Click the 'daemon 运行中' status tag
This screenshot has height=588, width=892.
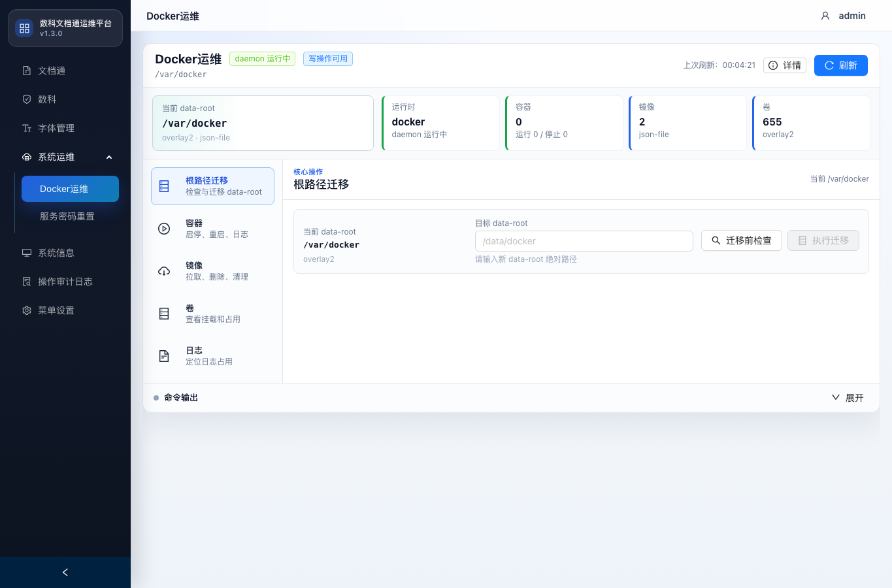262,59
